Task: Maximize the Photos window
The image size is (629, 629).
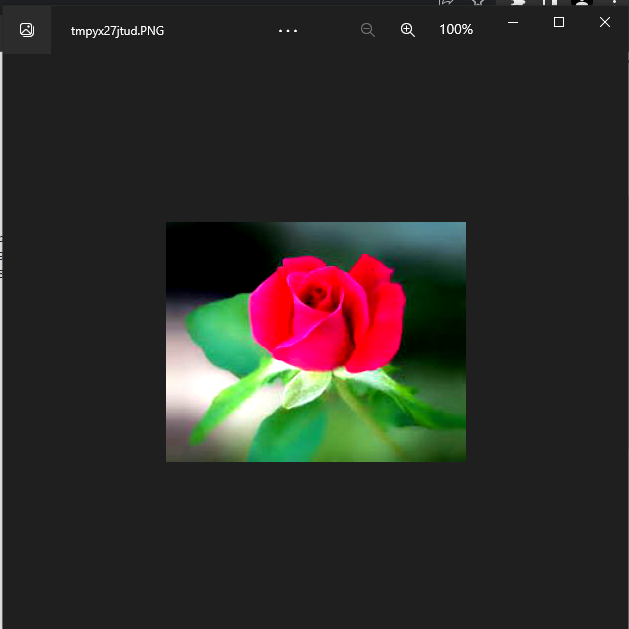Action: (x=559, y=22)
